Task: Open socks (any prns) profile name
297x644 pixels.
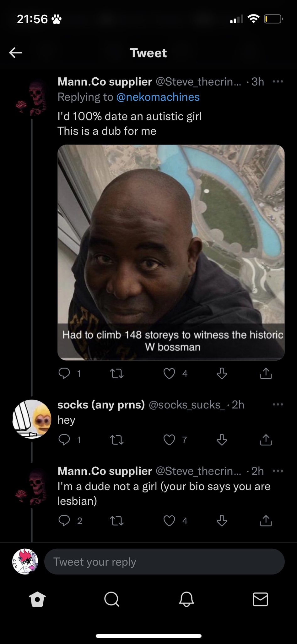Action: click(101, 404)
